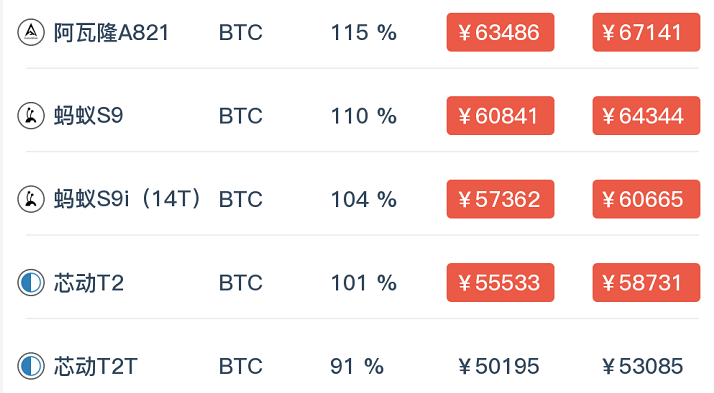Click the Avalon A821 miner logo icon
The height and width of the screenshot is (393, 714).
click(31, 32)
